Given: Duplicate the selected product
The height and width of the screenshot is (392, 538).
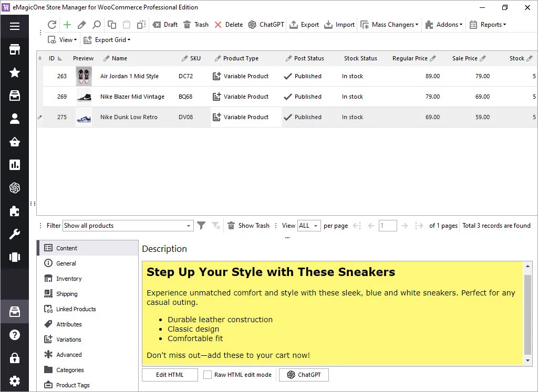Looking at the screenshot, I should tap(111, 24).
